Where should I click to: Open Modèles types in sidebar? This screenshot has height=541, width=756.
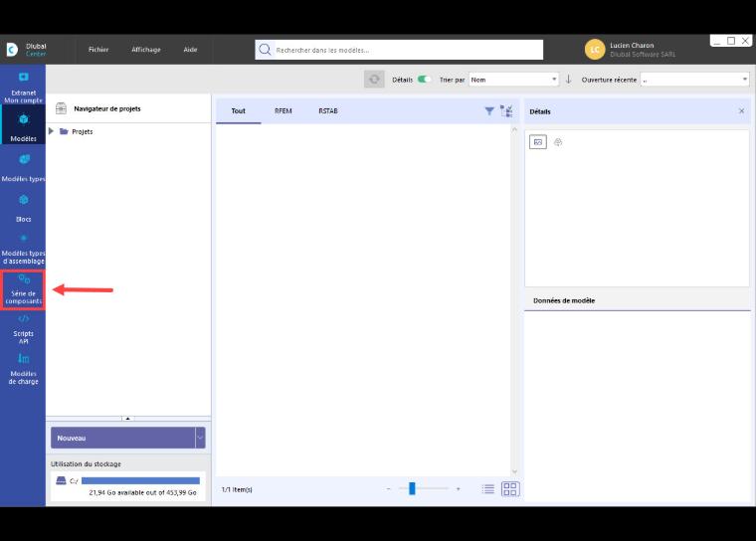tap(23, 168)
